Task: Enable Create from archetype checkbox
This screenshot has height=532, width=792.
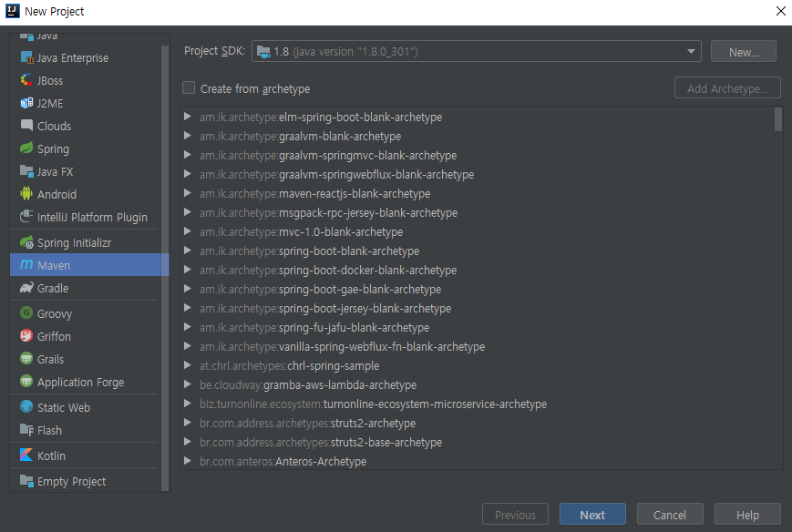Action: [189, 87]
